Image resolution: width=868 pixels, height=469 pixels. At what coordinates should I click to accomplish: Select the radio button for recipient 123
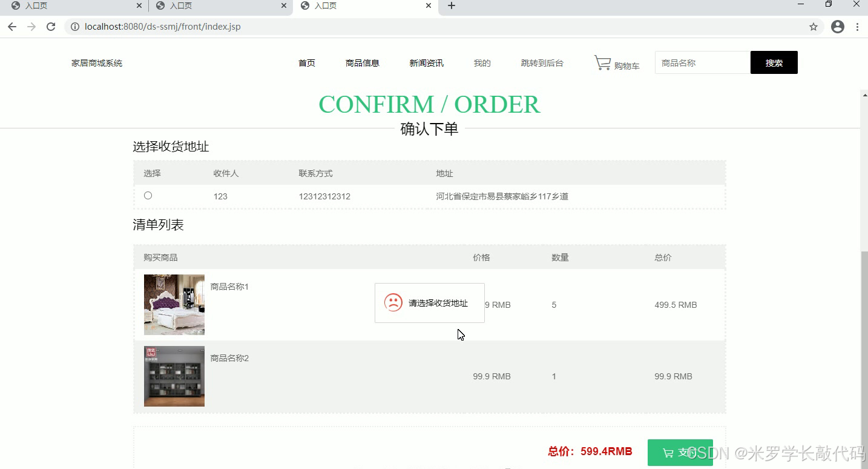pos(148,195)
